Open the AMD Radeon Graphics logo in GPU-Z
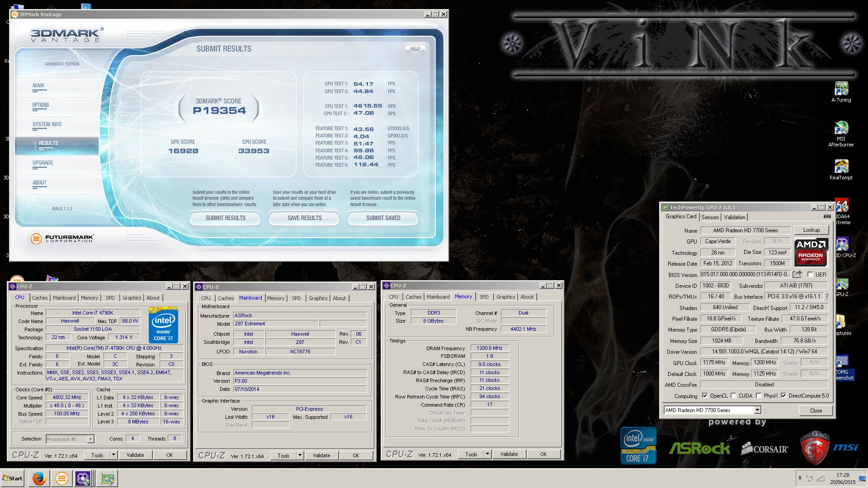The height and width of the screenshot is (488, 868). 811,252
